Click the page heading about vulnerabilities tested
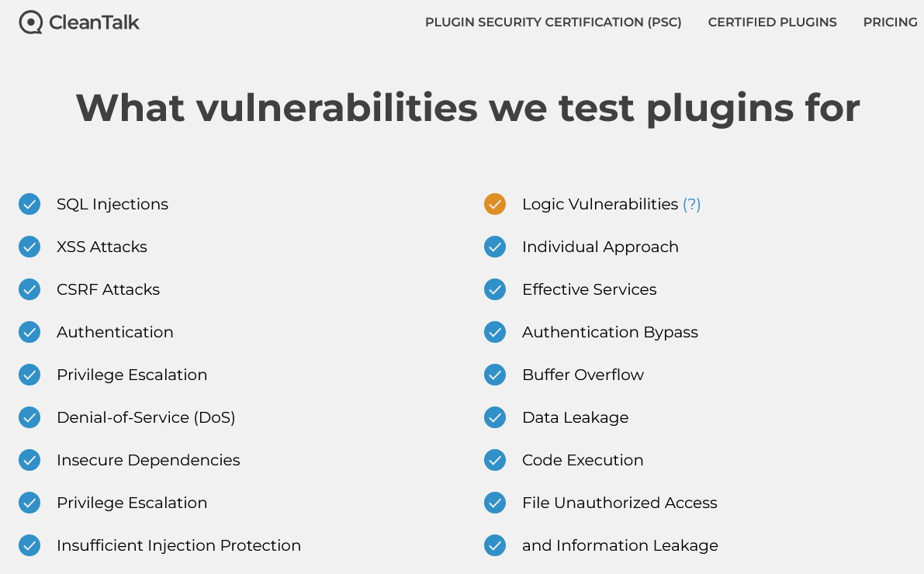924x574 pixels. pyautogui.click(x=468, y=109)
